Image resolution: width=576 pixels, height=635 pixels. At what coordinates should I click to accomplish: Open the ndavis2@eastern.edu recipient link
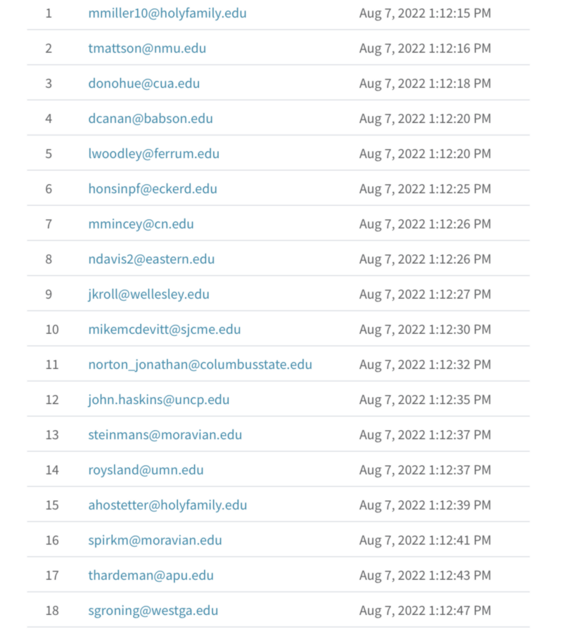[x=151, y=259]
